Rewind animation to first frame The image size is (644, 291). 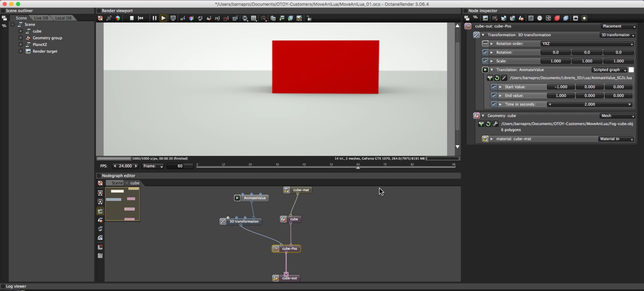[140, 18]
